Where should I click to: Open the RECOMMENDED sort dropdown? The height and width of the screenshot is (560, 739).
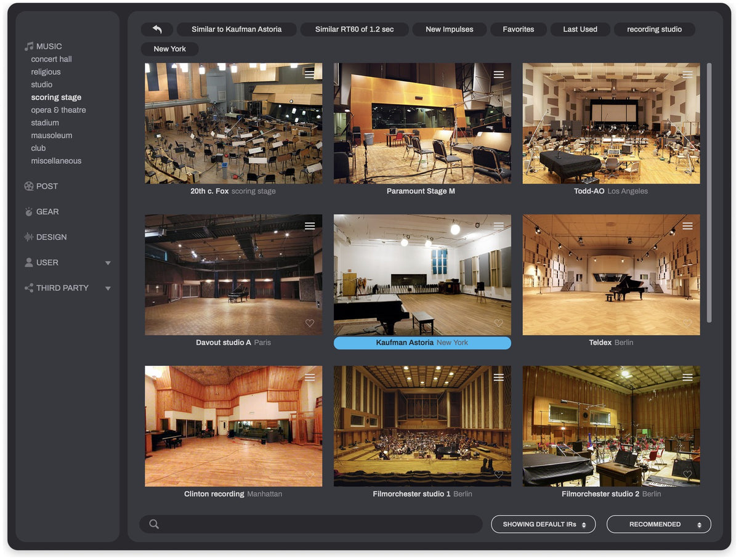click(x=659, y=524)
